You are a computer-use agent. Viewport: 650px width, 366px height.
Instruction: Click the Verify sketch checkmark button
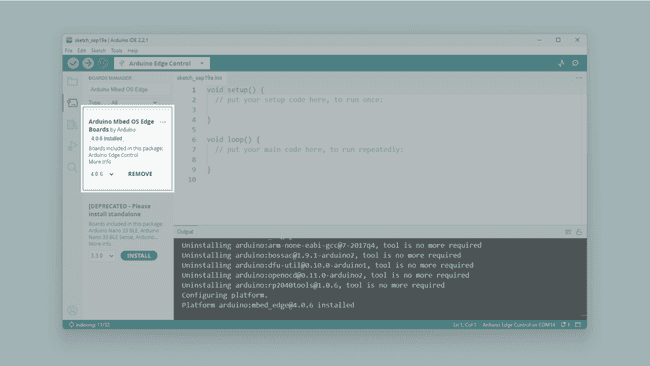point(73,63)
